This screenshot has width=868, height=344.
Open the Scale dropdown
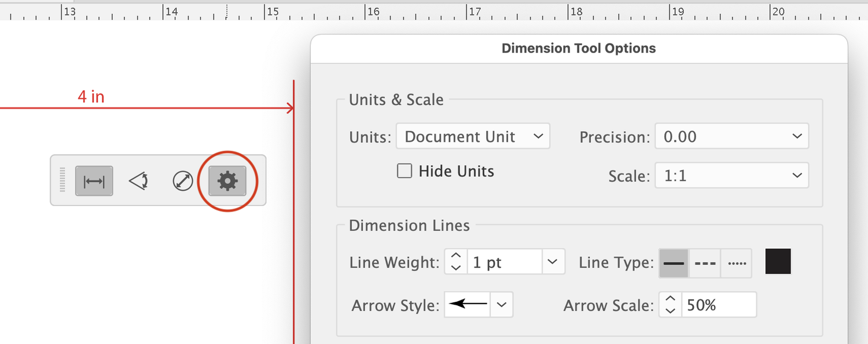point(731,175)
